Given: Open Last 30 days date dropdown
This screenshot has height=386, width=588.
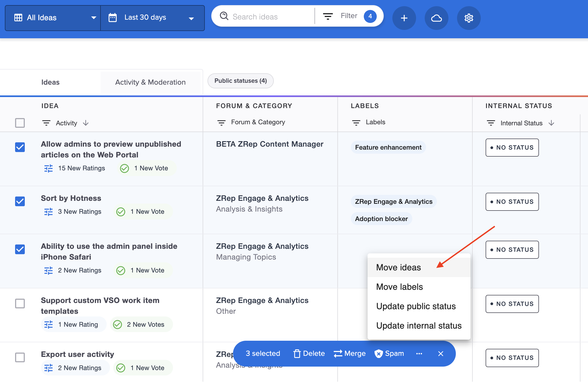Looking at the screenshot, I should [x=153, y=18].
